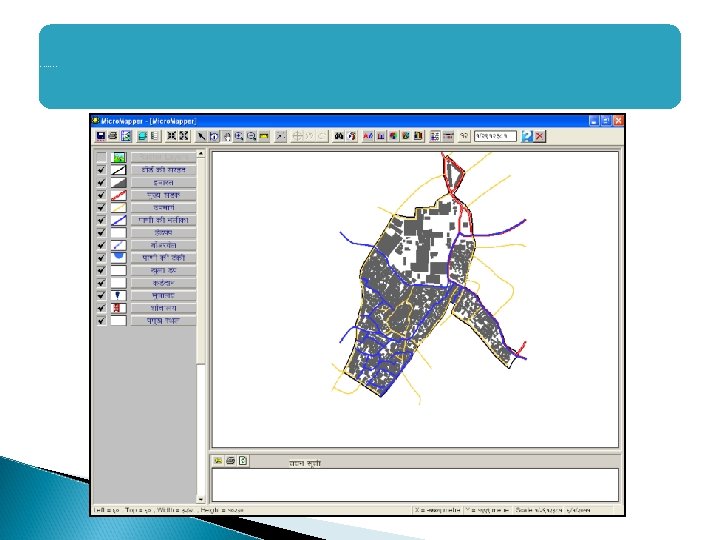Click the red-green color theme icon

pos(393,136)
